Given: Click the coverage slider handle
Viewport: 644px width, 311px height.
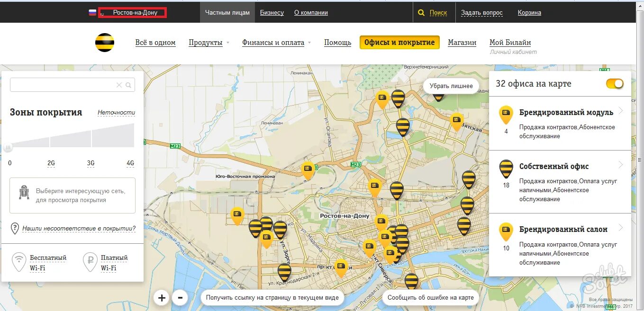Looking at the screenshot, I should [x=8, y=148].
